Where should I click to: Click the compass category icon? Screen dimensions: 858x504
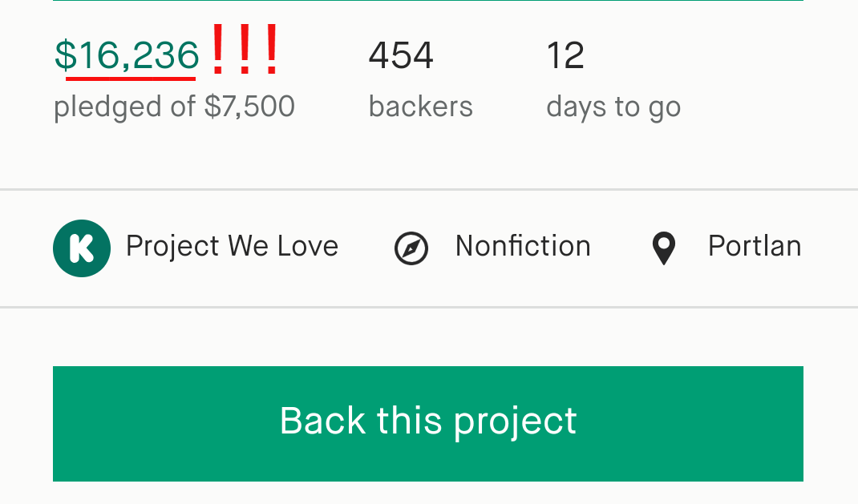coord(411,248)
